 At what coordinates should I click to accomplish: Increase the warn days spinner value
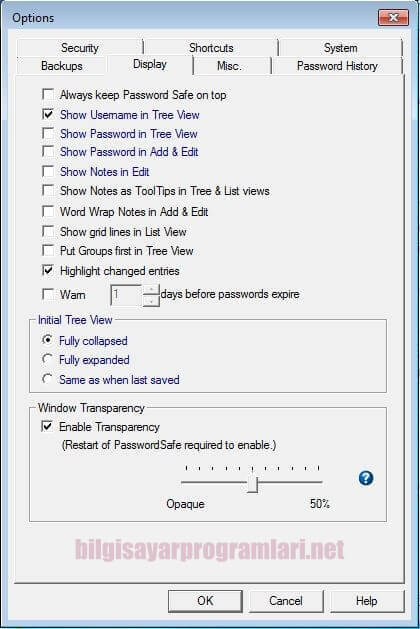(x=151, y=289)
